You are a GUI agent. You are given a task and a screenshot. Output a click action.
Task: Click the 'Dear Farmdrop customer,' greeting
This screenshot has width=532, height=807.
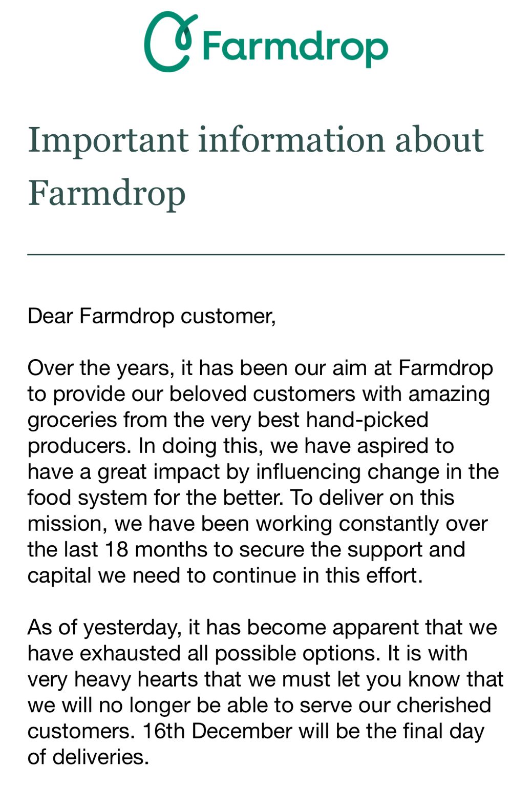pyautogui.click(x=152, y=316)
